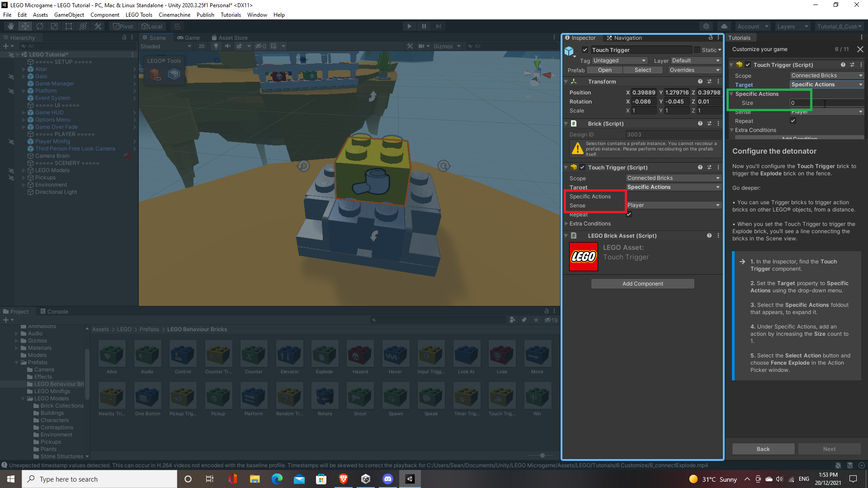Viewport: 868px width, 488px height.
Task: Adjust project icon size slider
Action: (x=542, y=455)
